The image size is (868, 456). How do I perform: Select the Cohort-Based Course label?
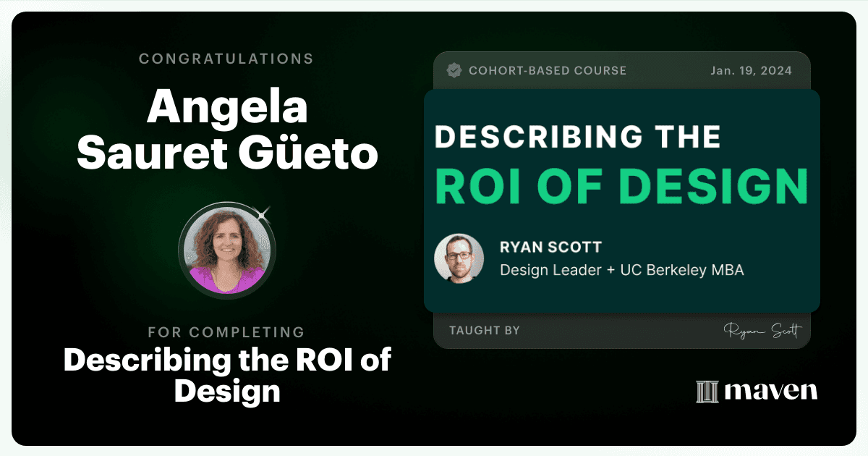(548, 70)
